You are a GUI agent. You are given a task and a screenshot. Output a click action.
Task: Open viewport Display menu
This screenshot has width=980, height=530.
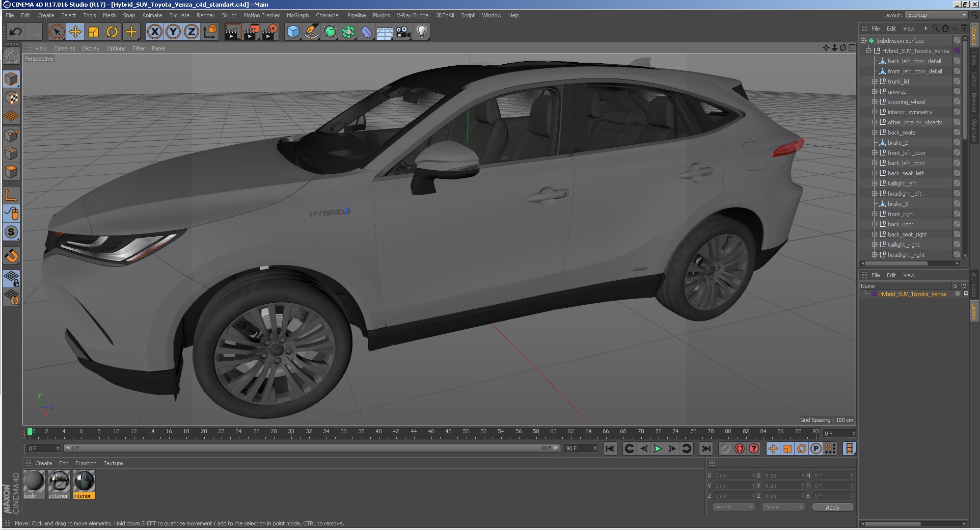click(x=91, y=48)
